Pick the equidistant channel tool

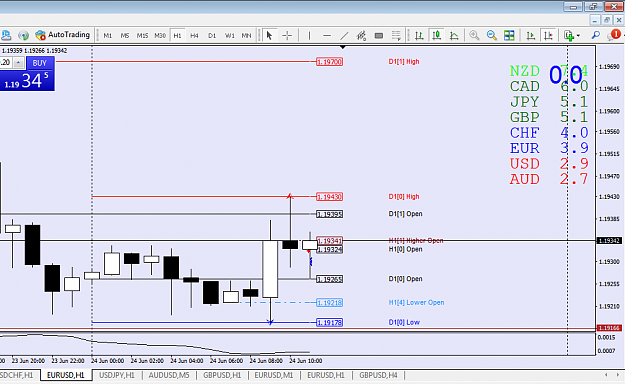pyautogui.click(x=361, y=35)
